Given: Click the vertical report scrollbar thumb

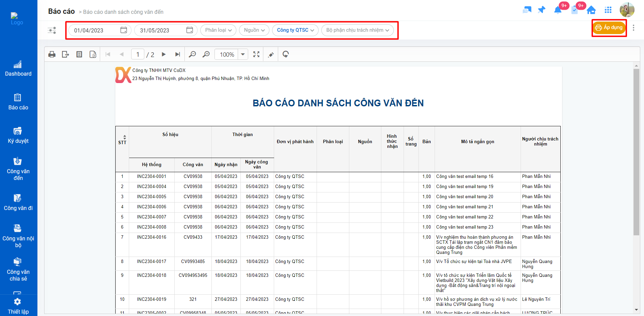Looking at the screenshot, I should pyautogui.click(x=636, y=152).
